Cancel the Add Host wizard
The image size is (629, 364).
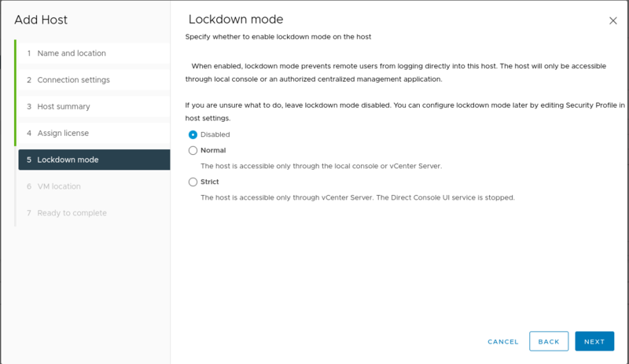tap(503, 342)
